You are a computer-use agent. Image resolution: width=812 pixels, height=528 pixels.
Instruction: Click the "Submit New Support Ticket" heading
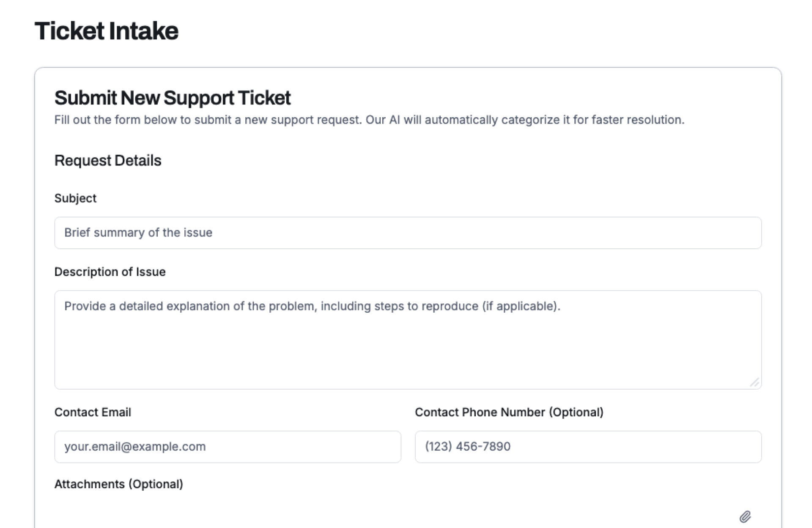[172, 98]
